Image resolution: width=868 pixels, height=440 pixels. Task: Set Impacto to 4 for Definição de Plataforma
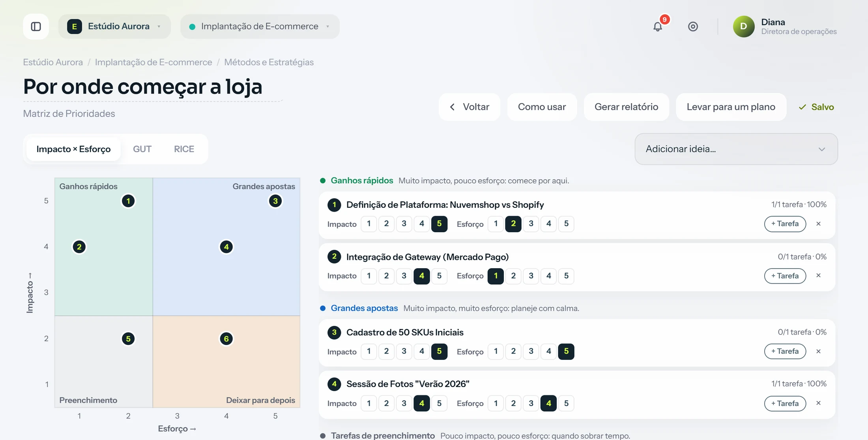(x=422, y=224)
